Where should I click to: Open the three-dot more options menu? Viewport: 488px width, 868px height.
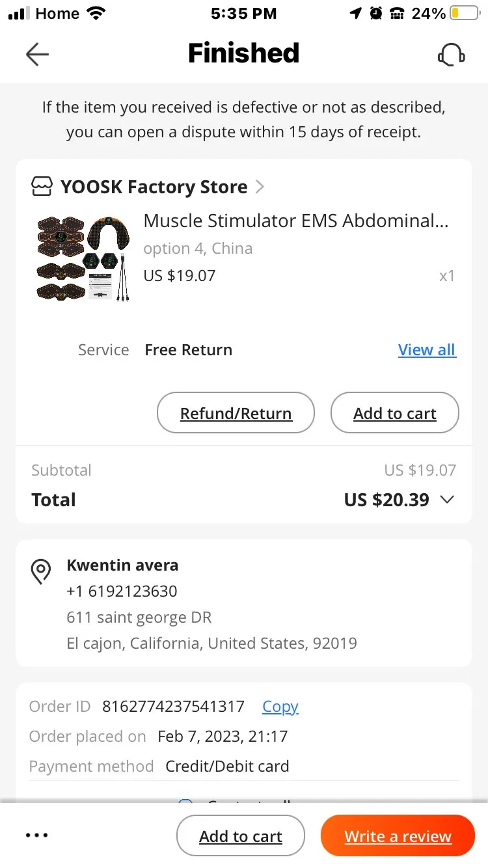click(x=37, y=835)
